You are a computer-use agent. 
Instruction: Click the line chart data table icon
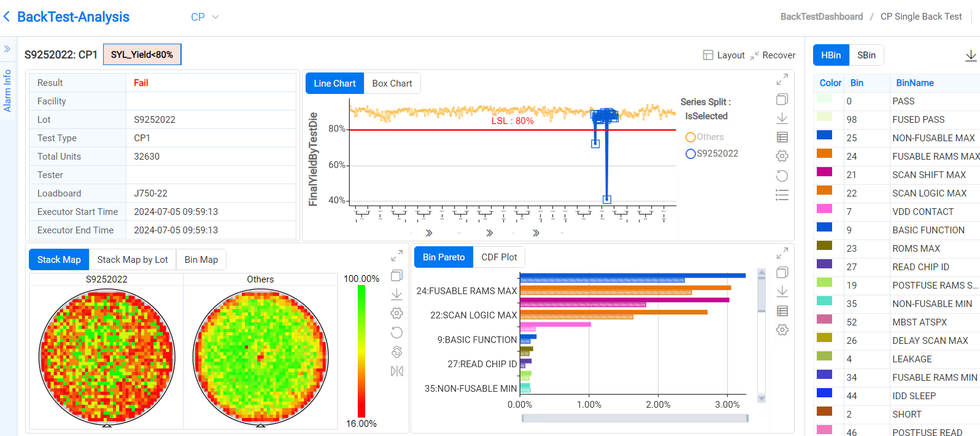pos(782,138)
